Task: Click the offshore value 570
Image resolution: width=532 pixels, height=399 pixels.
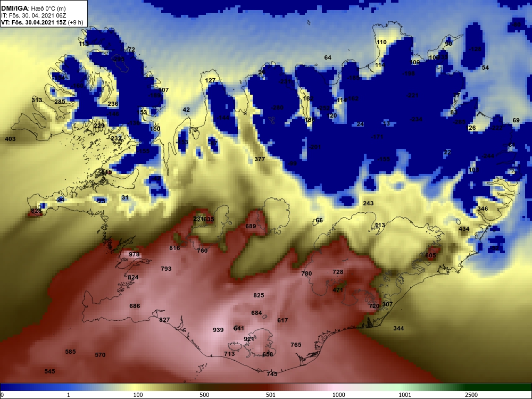Action: [100, 355]
